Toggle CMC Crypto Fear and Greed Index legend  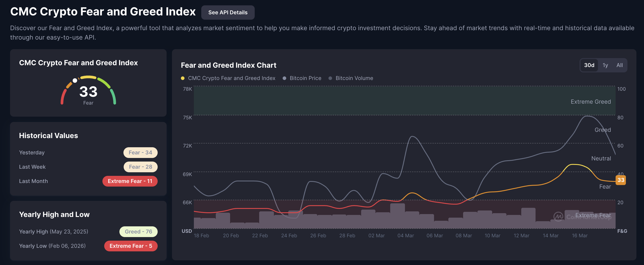[231, 78]
